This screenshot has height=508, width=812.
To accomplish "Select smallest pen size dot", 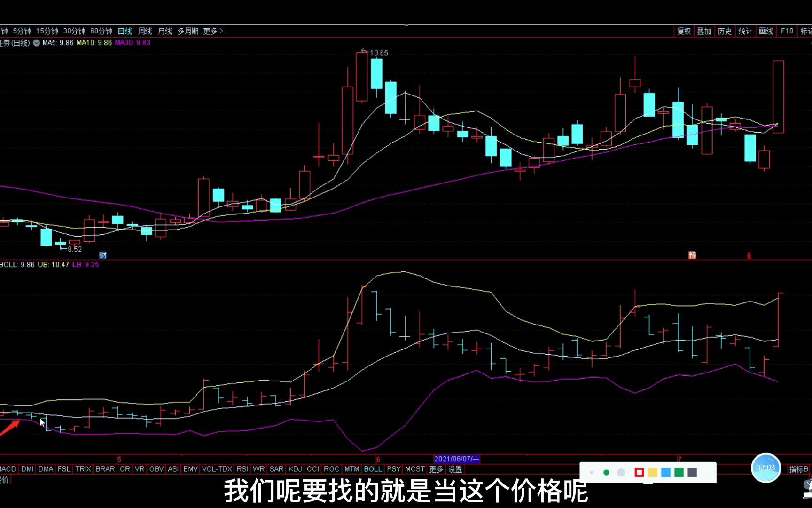I will [592, 473].
